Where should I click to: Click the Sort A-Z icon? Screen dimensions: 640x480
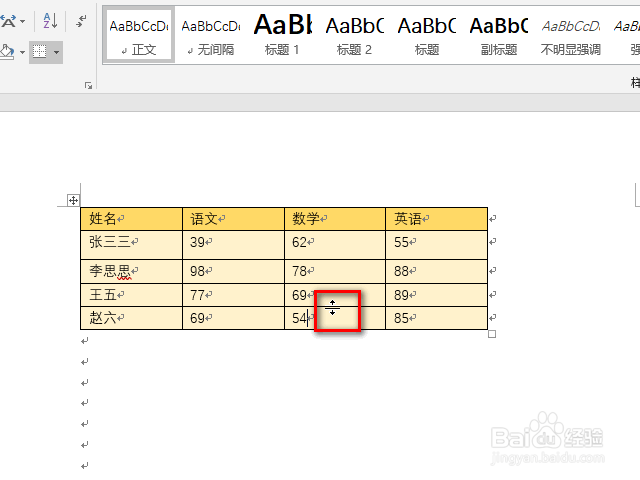coord(50,20)
